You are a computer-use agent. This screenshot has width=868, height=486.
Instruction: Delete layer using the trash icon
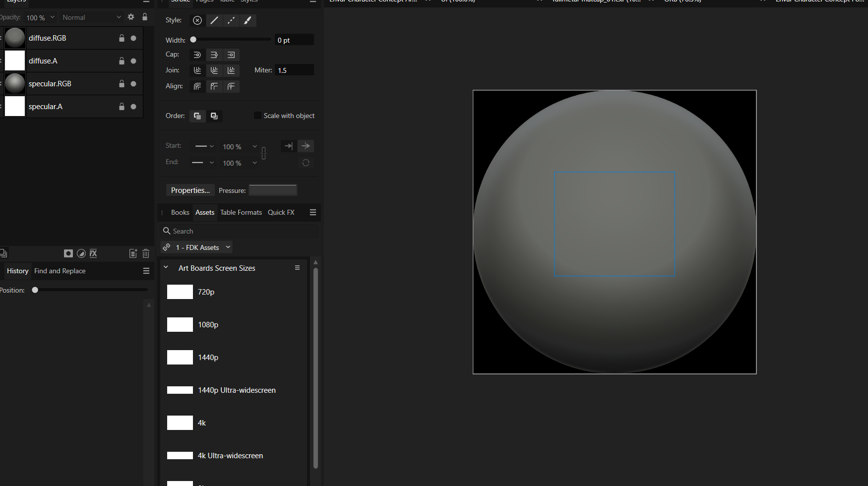[x=146, y=253]
